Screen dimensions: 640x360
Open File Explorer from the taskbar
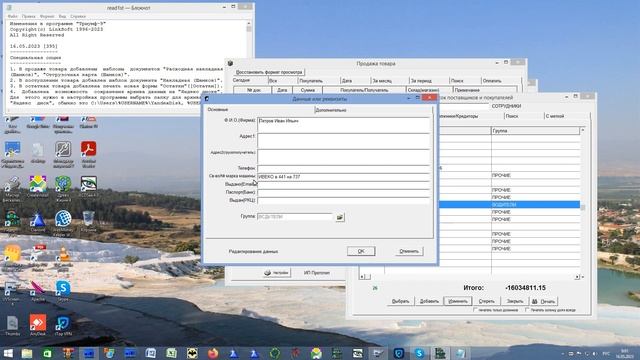(27, 353)
